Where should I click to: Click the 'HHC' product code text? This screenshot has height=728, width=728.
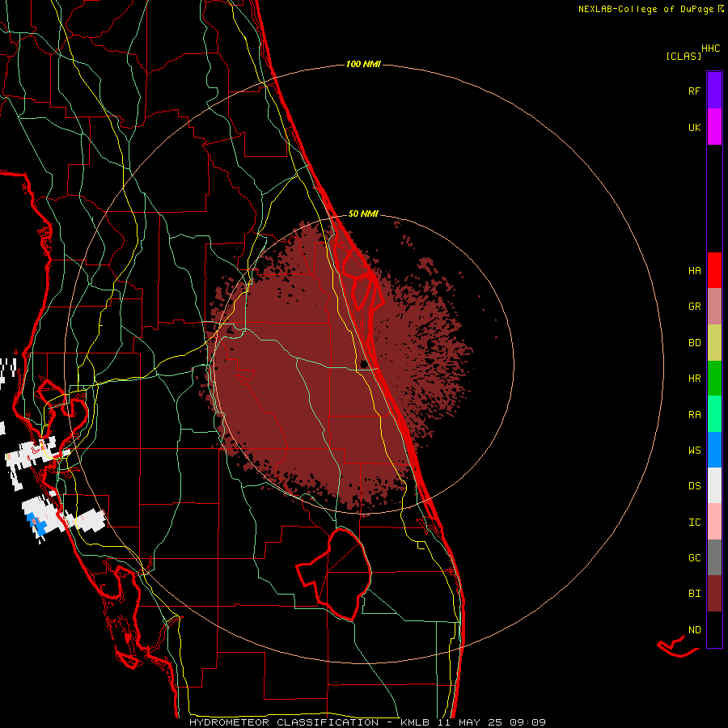[710, 49]
